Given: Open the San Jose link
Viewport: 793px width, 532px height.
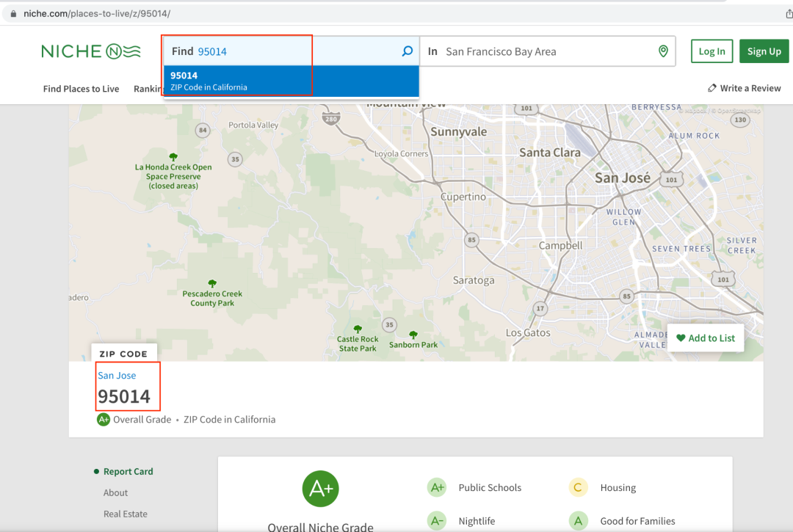Looking at the screenshot, I should pyautogui.click(x=117, y=376).
